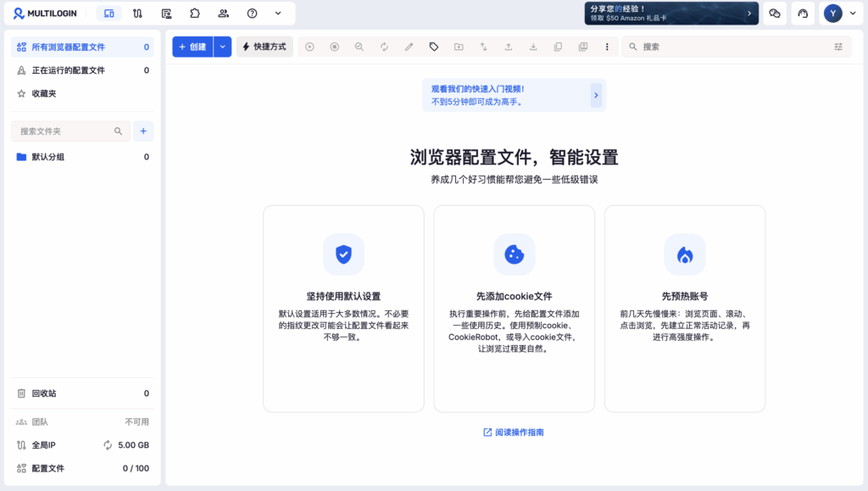This screenshot has width=868, height=491.
Task: Click the transfer up-down arrows icon
Action: point(483,47)
